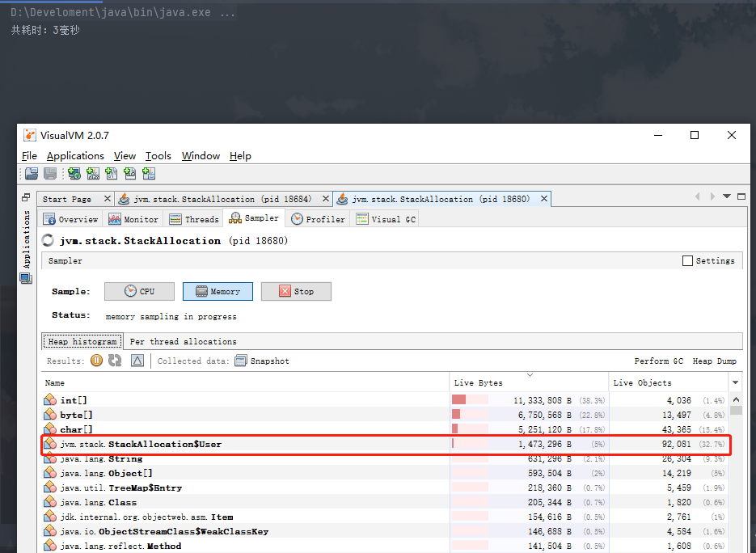Click icon next to java.lang.reflect.Method
This screenshot has width=756, height=553.
(50, 545)
